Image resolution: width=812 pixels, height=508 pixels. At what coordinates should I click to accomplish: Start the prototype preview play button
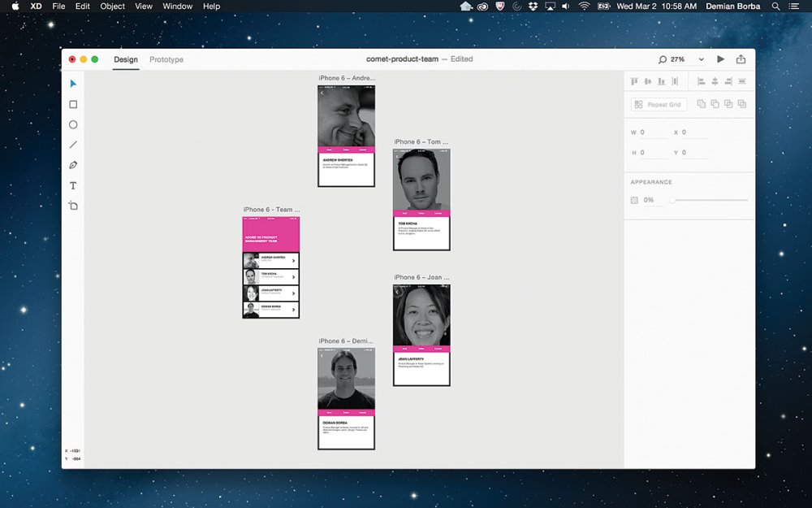[720, 59]
